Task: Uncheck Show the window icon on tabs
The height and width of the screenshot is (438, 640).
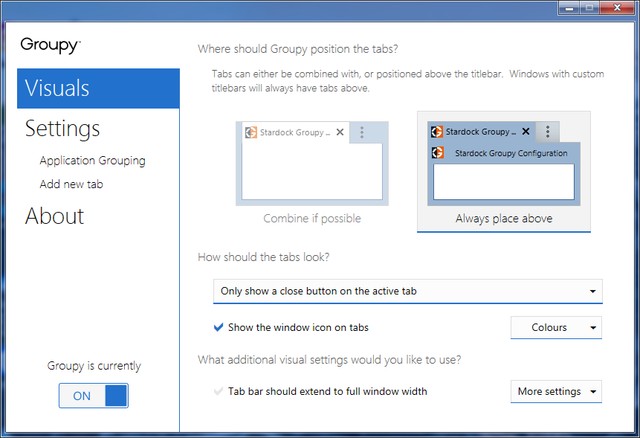Action: click(x=219, y=327)
